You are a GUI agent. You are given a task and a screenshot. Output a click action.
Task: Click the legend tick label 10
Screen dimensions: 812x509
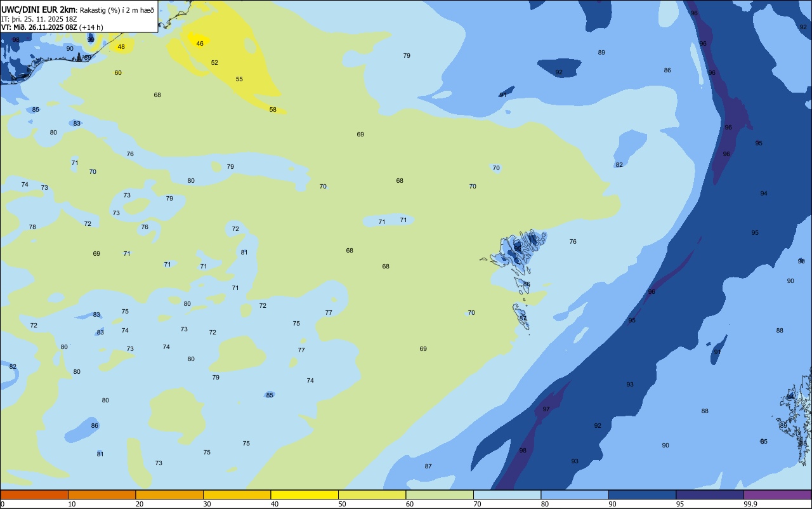(72, 504)
